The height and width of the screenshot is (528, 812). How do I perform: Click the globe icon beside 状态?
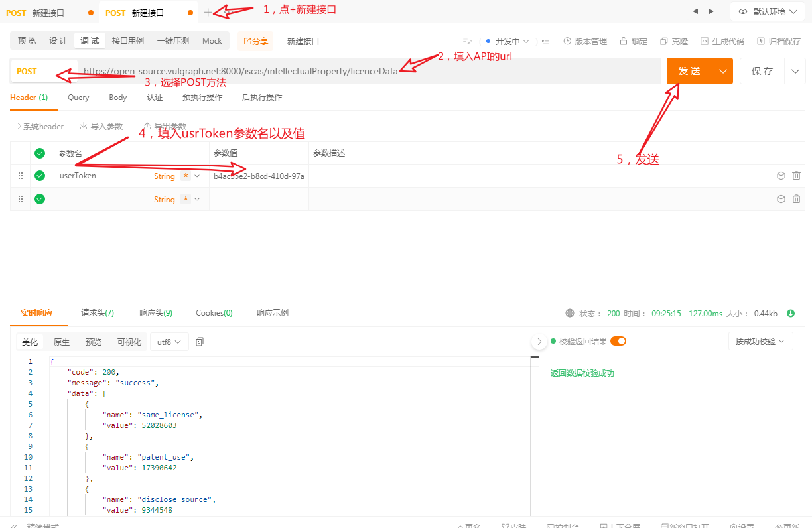[x=570, y=313]
